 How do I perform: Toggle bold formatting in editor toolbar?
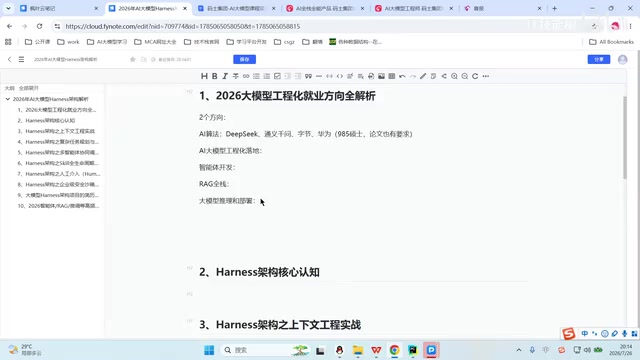pyautogui.click(x=215, y=76)
